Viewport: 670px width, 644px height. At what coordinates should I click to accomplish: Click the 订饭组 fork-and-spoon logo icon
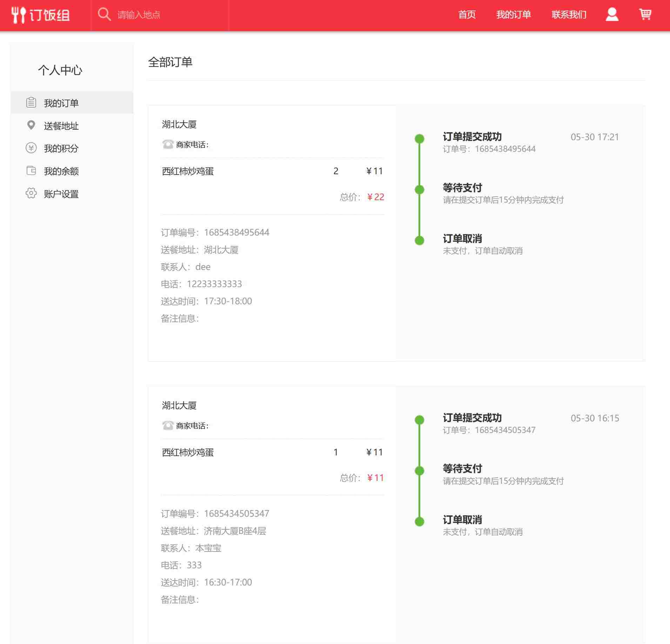[x=18, y=15]
